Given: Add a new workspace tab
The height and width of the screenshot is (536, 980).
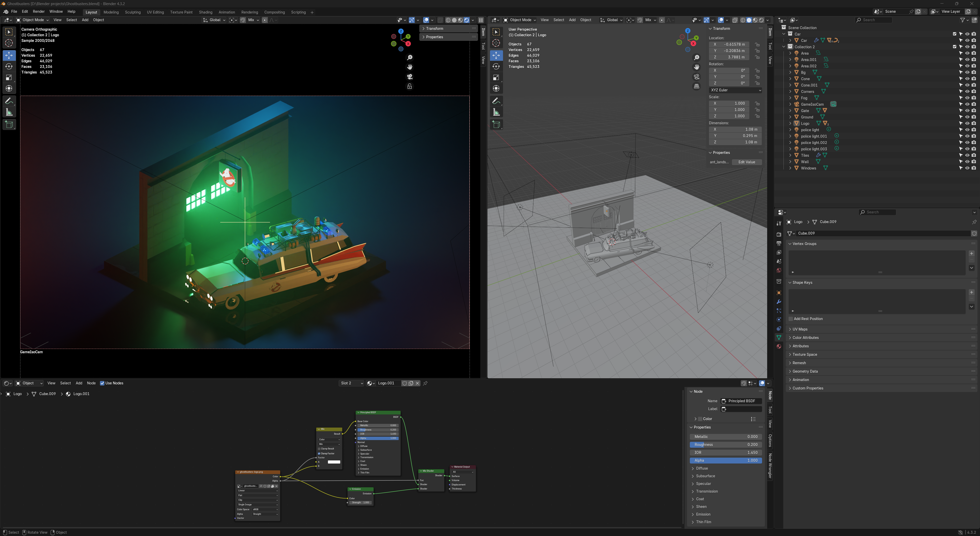Looking at the screenshot, I should tap(312, 13).
